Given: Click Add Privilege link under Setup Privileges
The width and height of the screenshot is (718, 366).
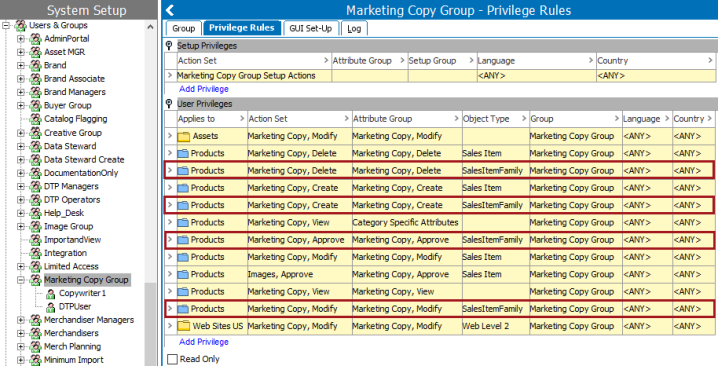Looking at the screenshot, I should (204, 89).
